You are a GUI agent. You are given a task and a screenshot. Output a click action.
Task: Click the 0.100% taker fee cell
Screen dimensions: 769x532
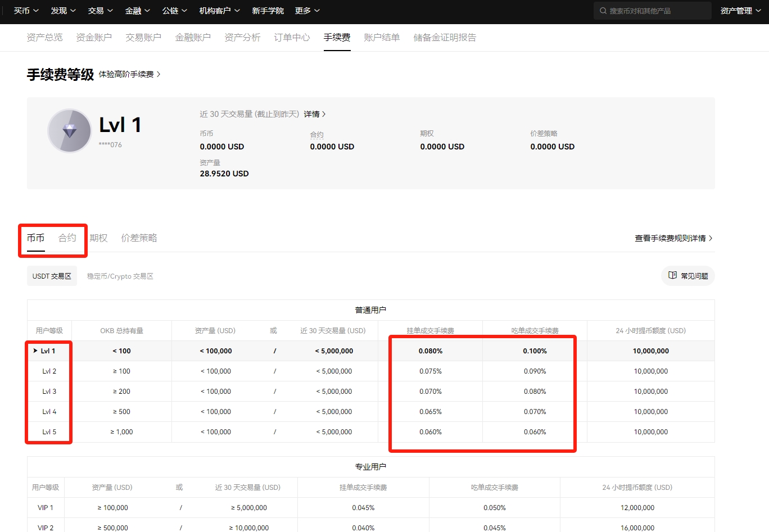point(535,351)
